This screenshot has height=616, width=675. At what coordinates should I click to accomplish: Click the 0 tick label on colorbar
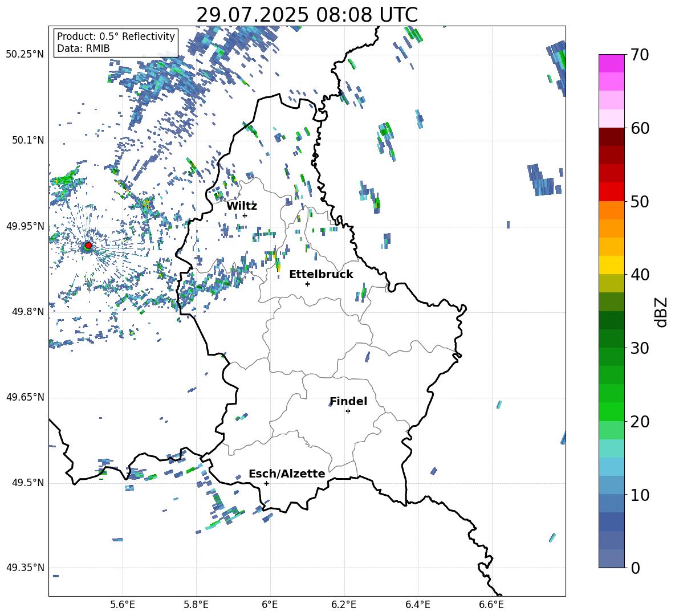click(635, 568)
